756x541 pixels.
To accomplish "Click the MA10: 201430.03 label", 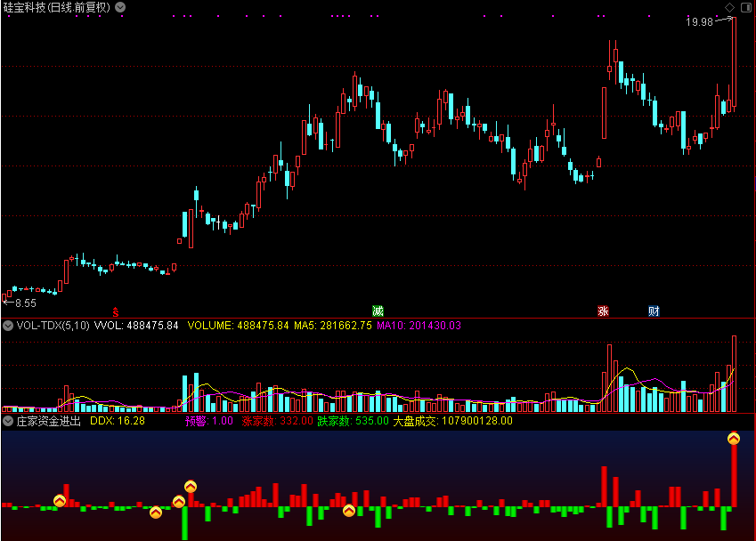I will tap(419, 326).
